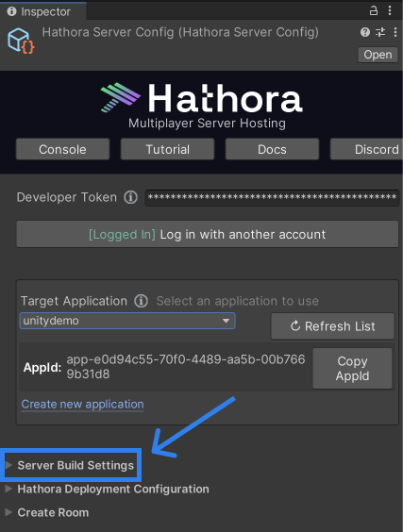Open the Tutorial page

point(167,149)
